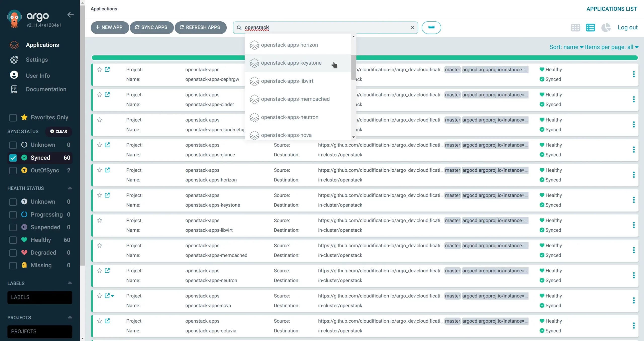The image size is (644, 341).
Task: Favorite openstack-apps-keystone row with star
Action: click(x=100, y=195)
